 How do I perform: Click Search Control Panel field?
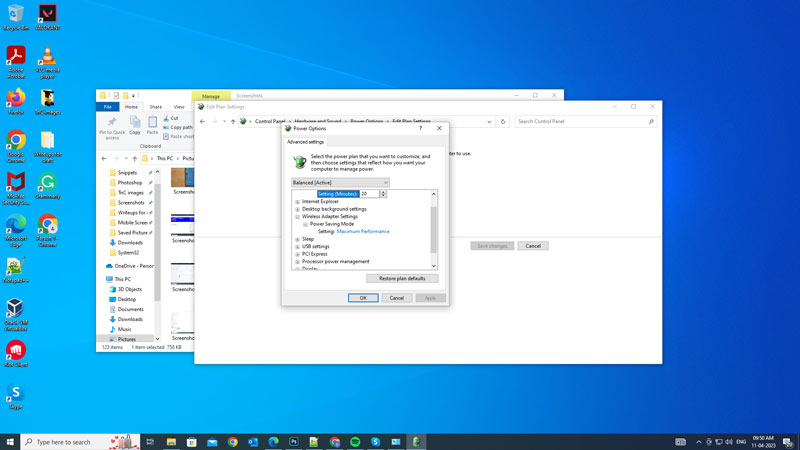click(x=585, y=121)
